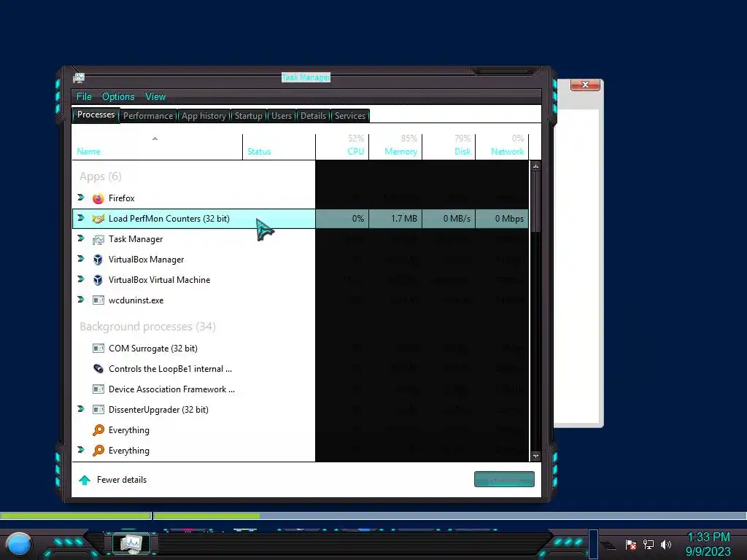Click scrollbar down arrow in process list
This screenshot has height=560, width=747.
[535, 456]
